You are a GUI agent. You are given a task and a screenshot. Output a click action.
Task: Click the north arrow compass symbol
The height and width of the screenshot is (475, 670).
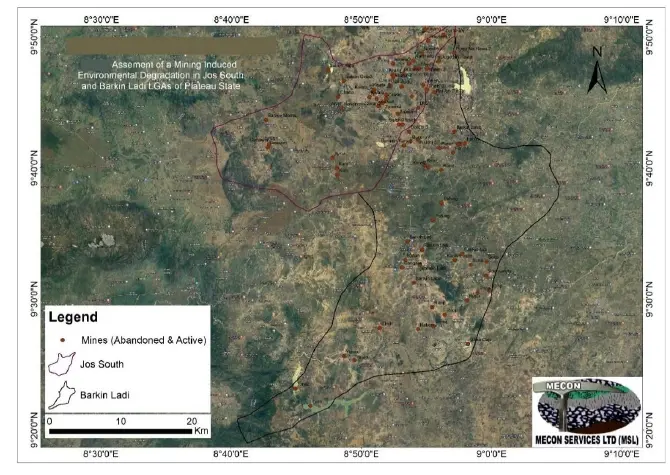pyautogui.click(x=597, y=77)
